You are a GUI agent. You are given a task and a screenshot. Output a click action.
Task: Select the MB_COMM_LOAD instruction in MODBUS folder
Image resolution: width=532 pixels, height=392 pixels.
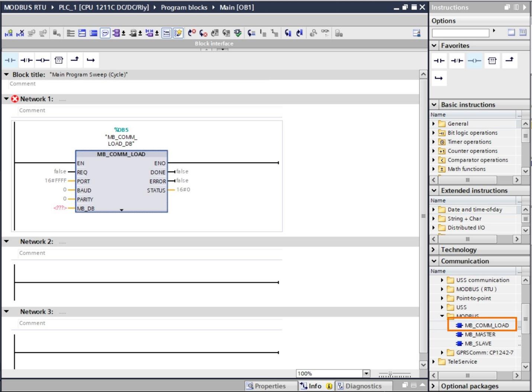pyautogui.click(x=485, y=325)
